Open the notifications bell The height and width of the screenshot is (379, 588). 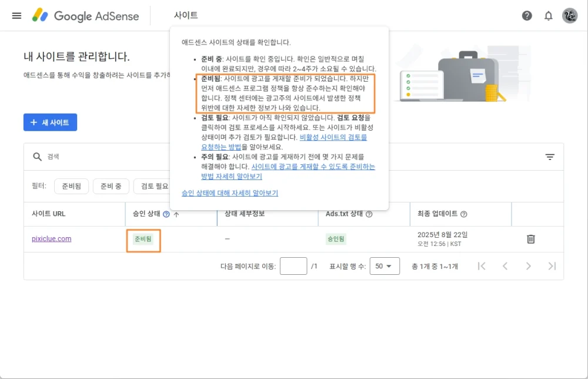[548, 16]
